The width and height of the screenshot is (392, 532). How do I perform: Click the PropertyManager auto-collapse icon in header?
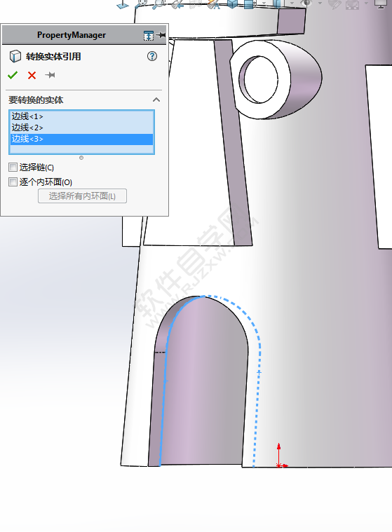click(149, 35)
